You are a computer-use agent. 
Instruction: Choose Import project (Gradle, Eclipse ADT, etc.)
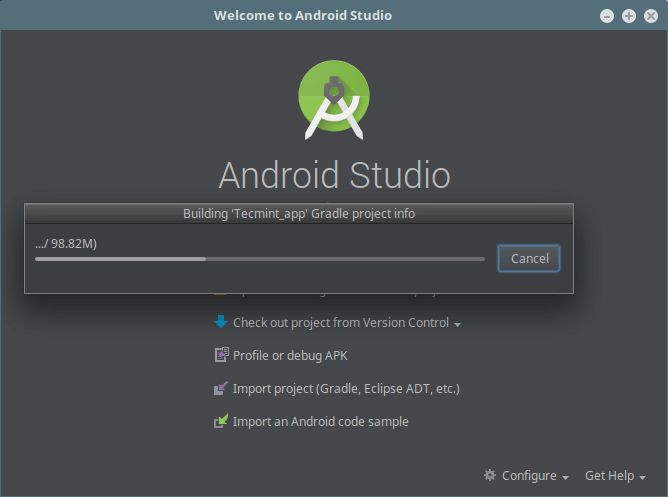point(346,389)
